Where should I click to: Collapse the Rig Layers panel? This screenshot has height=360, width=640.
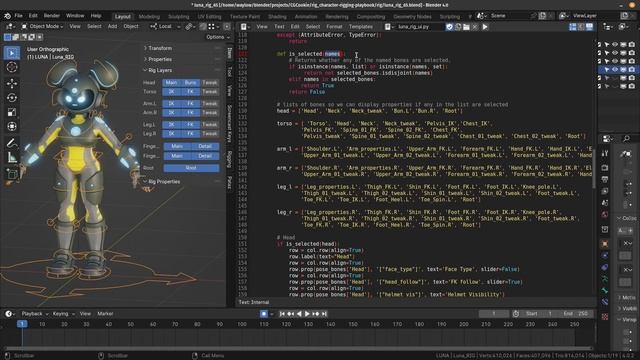click(160, 70)
